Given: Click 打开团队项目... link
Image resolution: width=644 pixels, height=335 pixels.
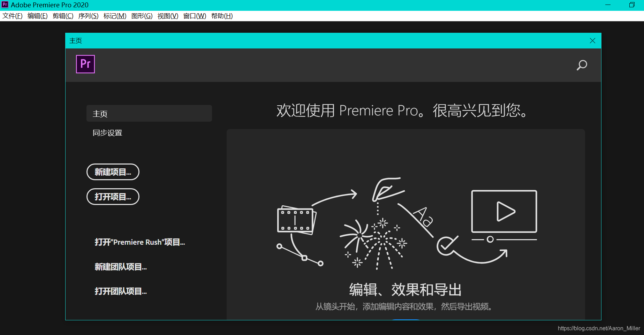Looking at the screenshot, I should pos(121,291).
